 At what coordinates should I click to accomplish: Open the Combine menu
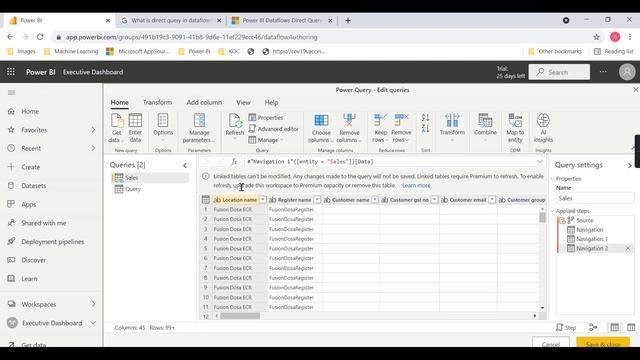tap(485, 127)
